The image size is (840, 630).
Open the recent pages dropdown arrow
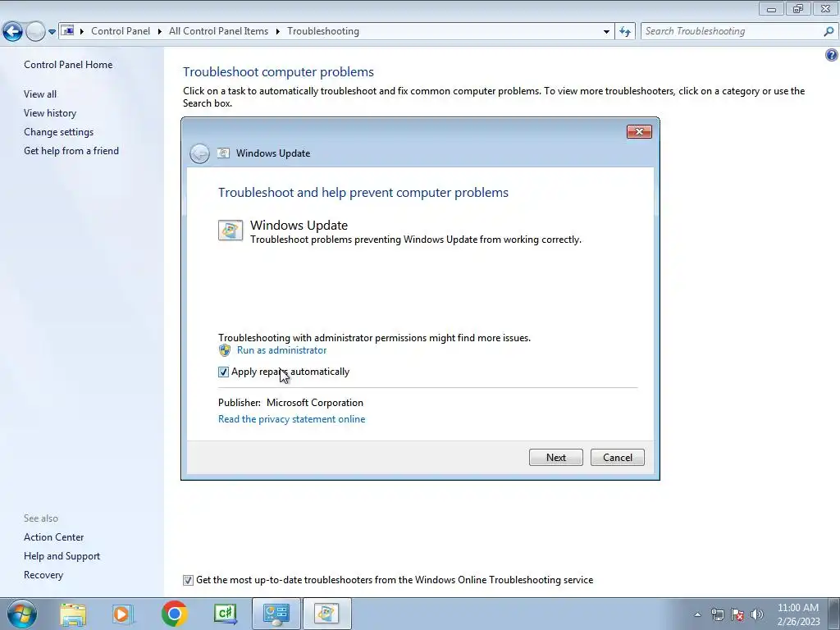point(52,32)
